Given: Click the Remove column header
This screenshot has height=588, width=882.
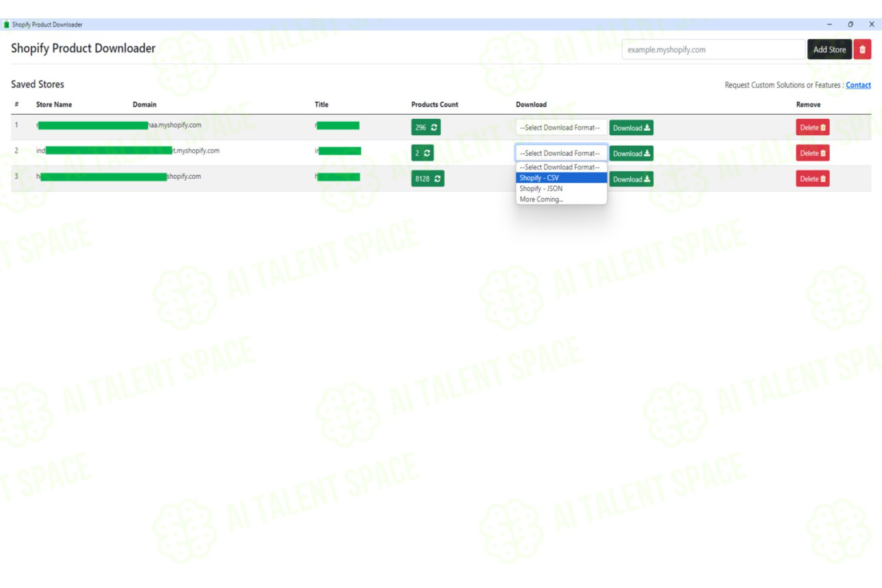Looking at the screenshot, I should (x=808, y=105).
